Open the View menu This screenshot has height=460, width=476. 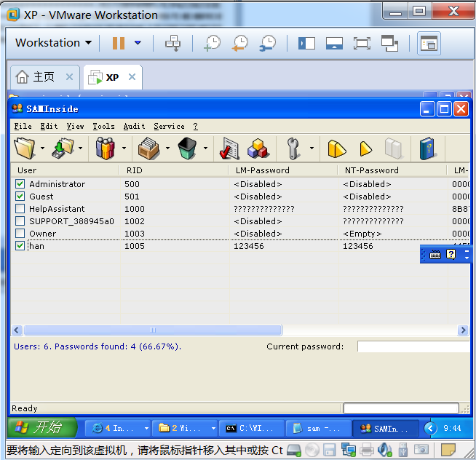(x=75, y=126)
